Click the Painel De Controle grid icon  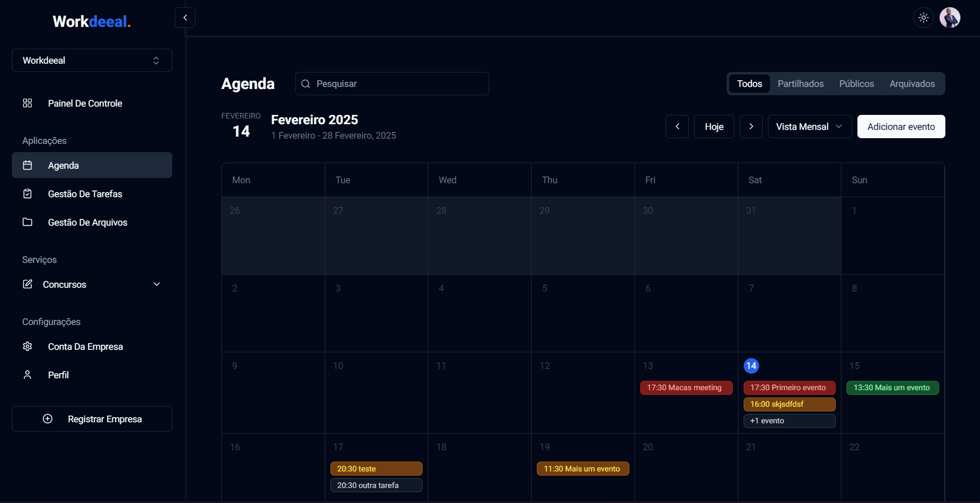[27, 103]
